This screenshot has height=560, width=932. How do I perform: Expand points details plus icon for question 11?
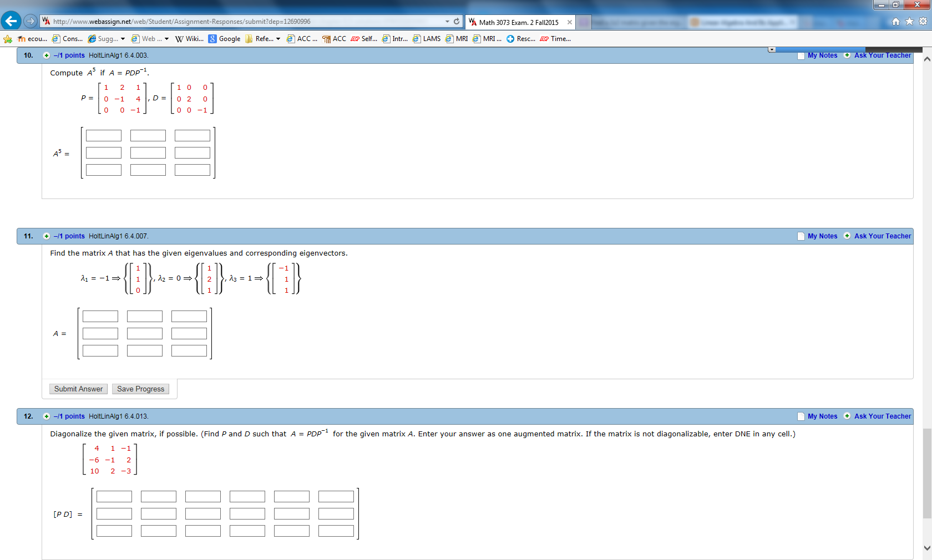point(47,236)
